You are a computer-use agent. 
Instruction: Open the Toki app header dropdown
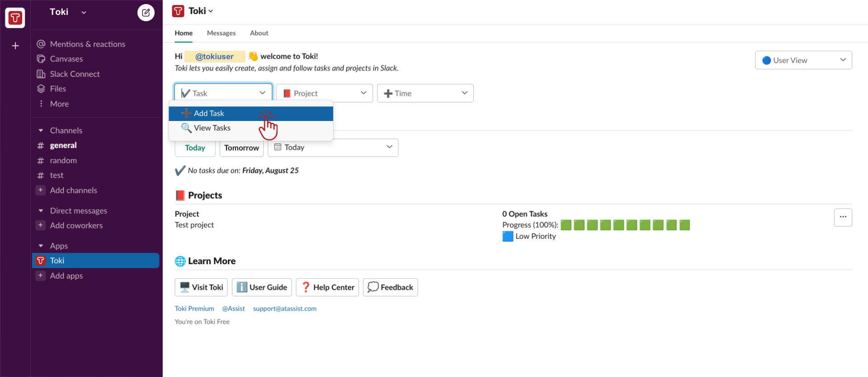(201, 11)
